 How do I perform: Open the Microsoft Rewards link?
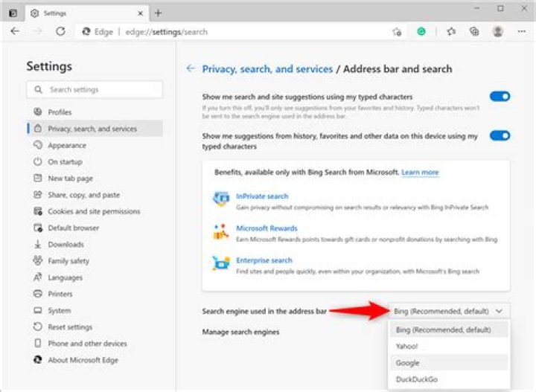pyautogui.click(x=267, y=228)
